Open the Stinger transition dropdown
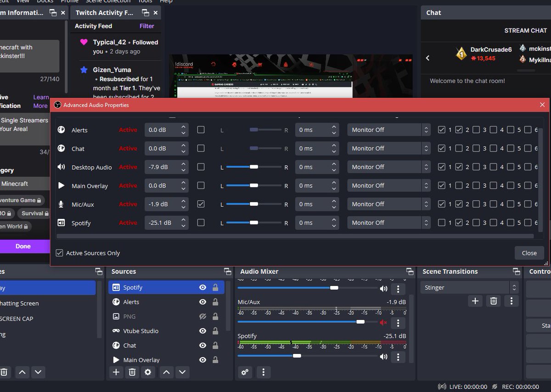551x392 pixels. pos(470,287)
